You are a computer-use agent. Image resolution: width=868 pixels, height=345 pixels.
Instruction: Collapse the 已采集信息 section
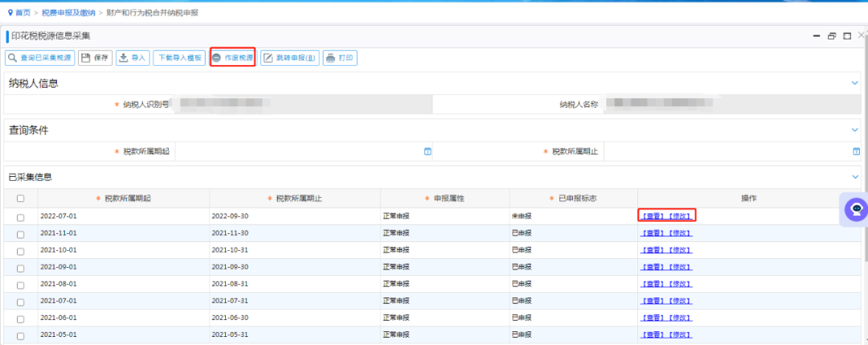[x=855, y=176]
